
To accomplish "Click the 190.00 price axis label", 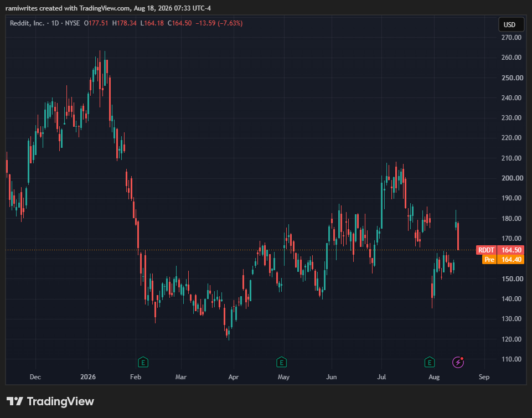I will 512,198.
